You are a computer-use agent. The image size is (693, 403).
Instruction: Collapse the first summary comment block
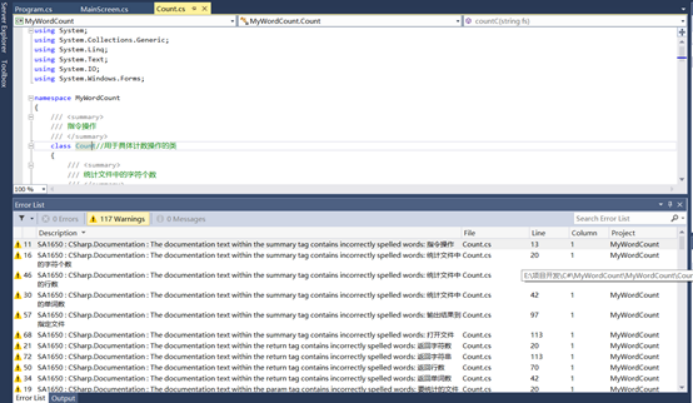(31, 117)
